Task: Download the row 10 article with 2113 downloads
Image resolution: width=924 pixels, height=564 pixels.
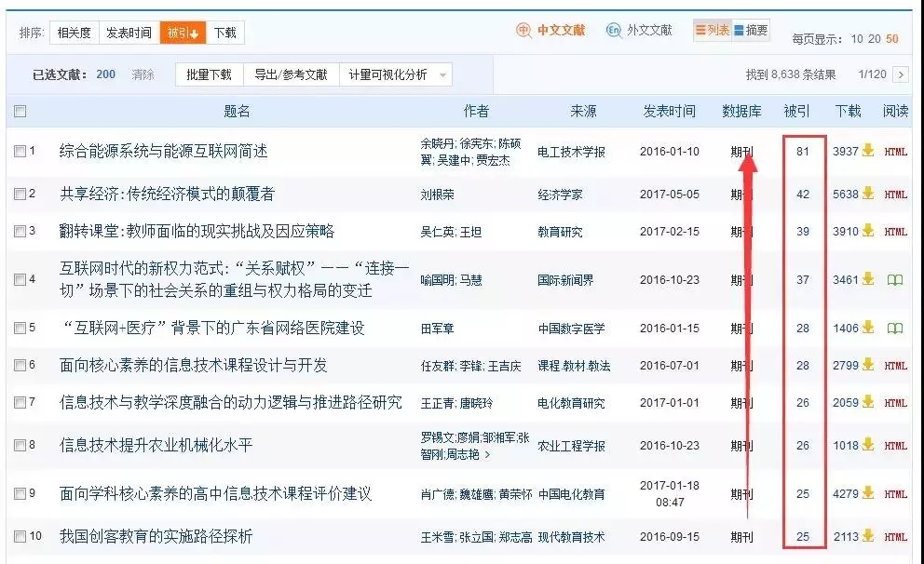Action: point(868,536)
